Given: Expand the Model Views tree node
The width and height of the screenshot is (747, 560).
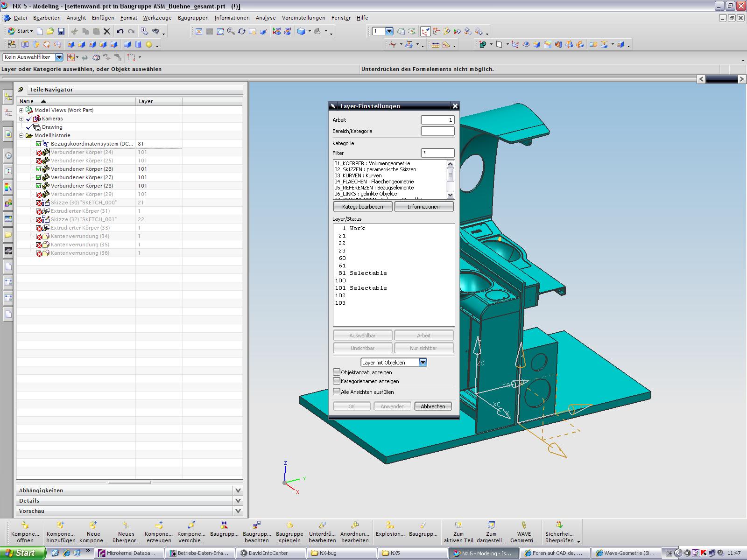Looking at the screenshot, I should [21, 110].
